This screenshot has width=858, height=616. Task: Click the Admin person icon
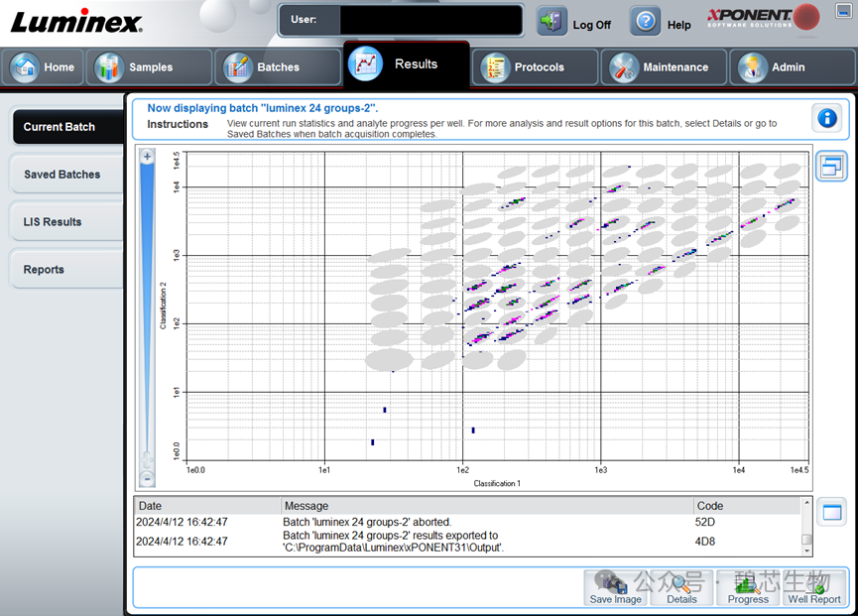pos(753,67)
